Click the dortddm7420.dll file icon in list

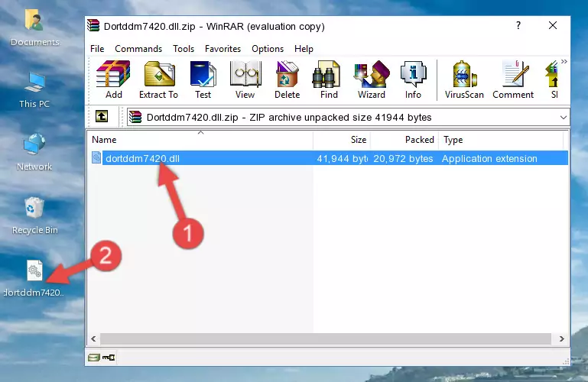tap(96, 157)
